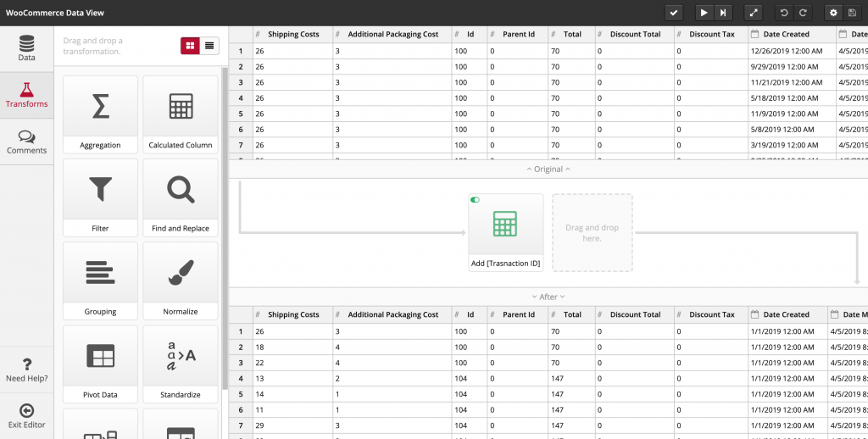Select the Calculated Column transformation
This screenshot has height=439, width=868.
coord(181,114)
